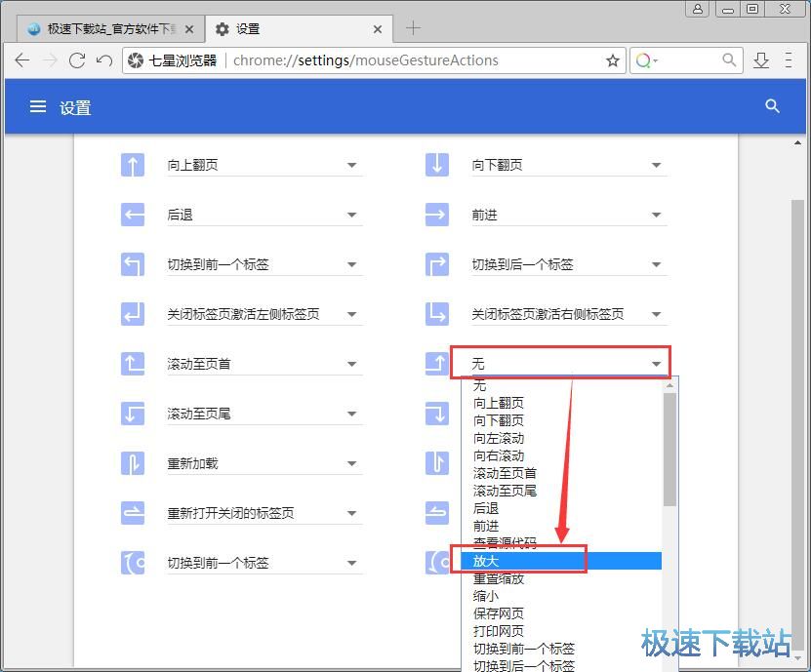Viewport: 811px width, 672px height.
Task: Click the right-left gesture icon for 重新打开关闭的标签页
Action: point(133,513)
